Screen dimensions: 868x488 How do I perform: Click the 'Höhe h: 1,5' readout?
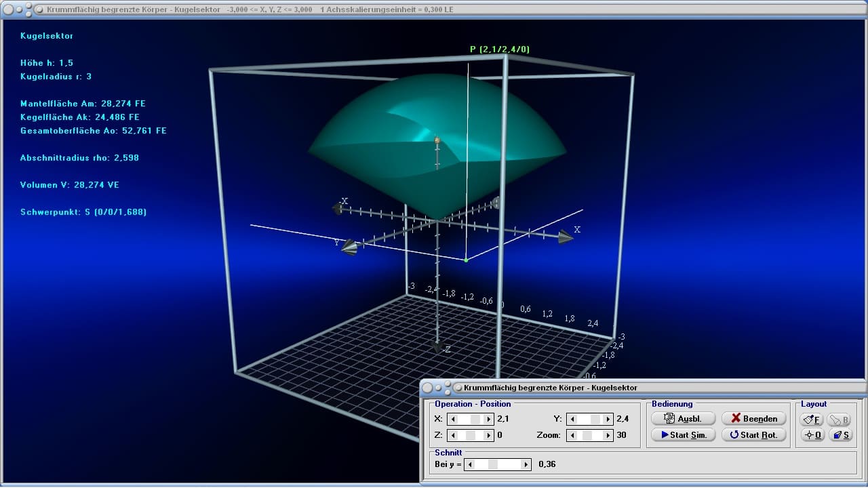pyautogui.click(x=47, y=63)
